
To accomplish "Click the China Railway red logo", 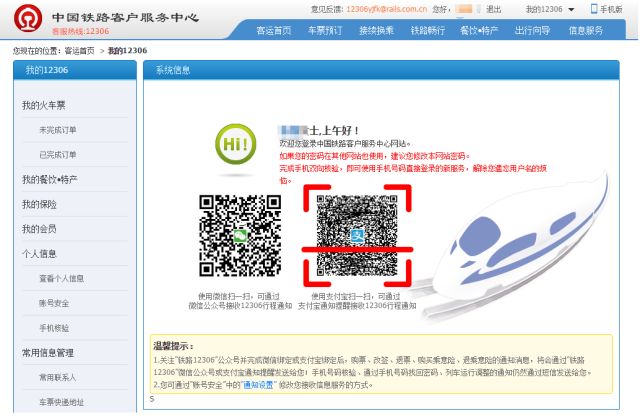I will click(28, 18).
